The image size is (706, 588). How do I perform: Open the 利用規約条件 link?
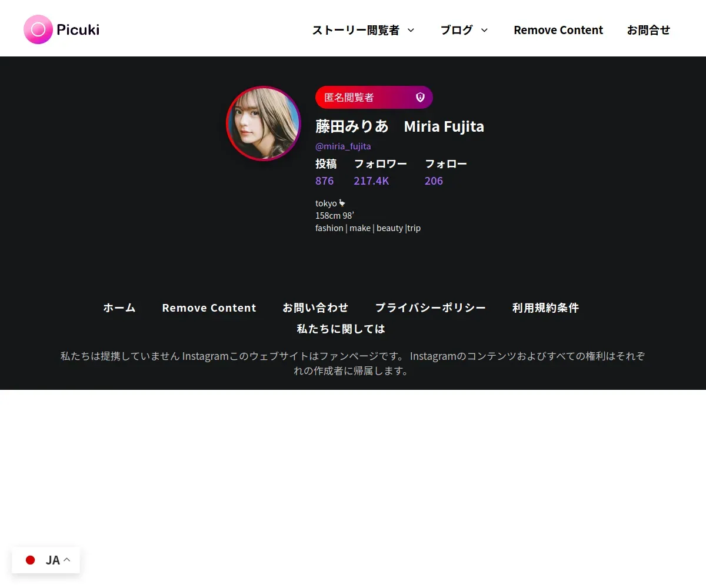click(x=545, y=308)
